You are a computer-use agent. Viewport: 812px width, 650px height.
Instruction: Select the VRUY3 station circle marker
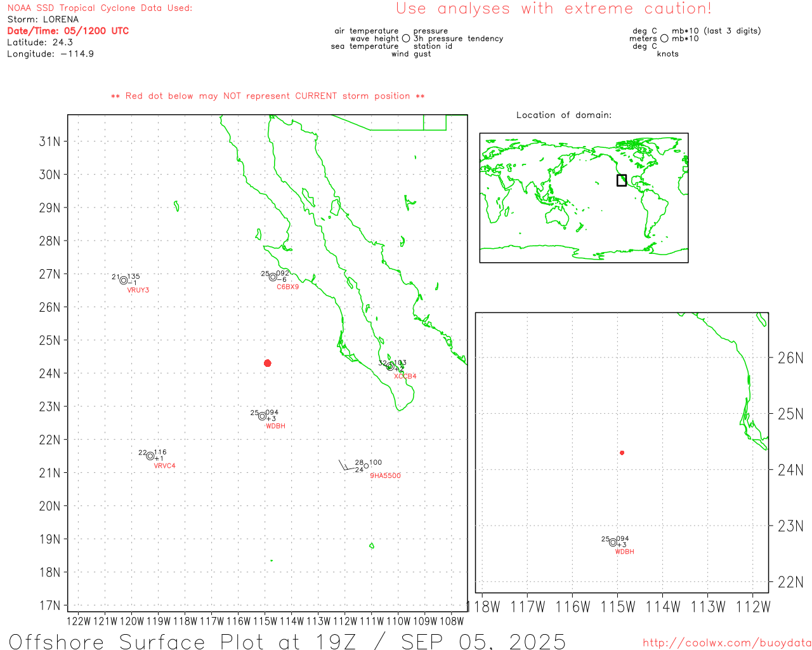click(x=124, y=281)
